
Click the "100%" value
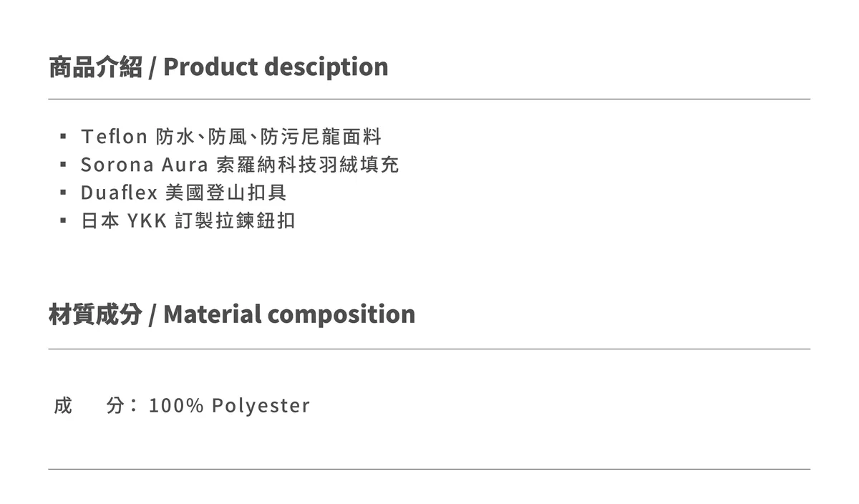tap(176, 406)
